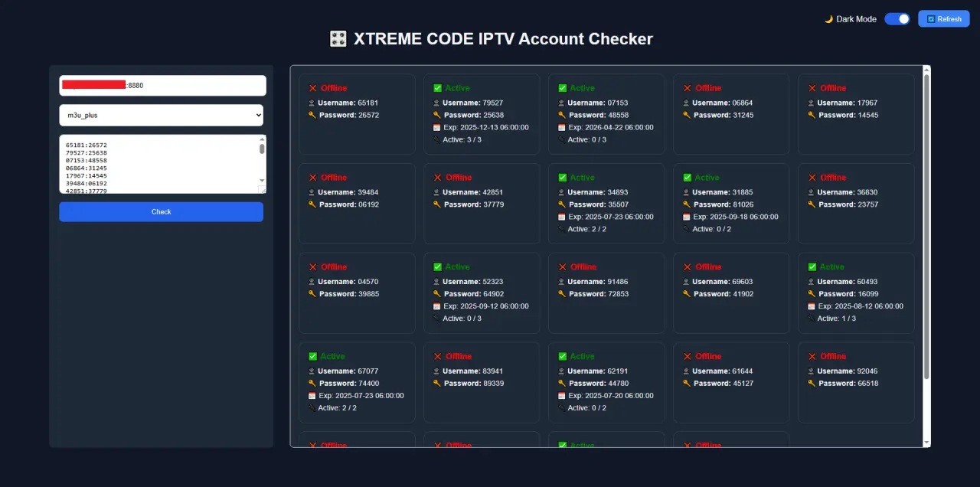The width and height of the screenshot is (980, 487).
Task: Click the results panel scroll-down arrow
Action: coord(926,443)
